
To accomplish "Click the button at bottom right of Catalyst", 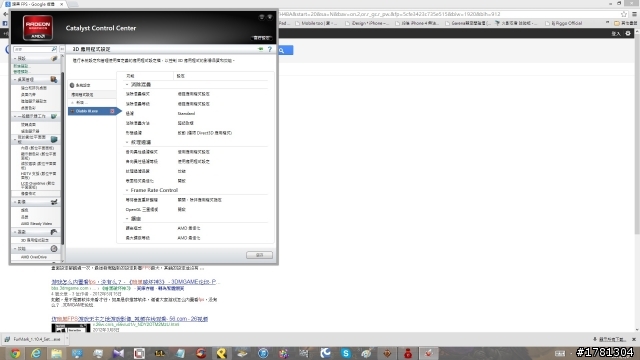I will click(259, 255).
